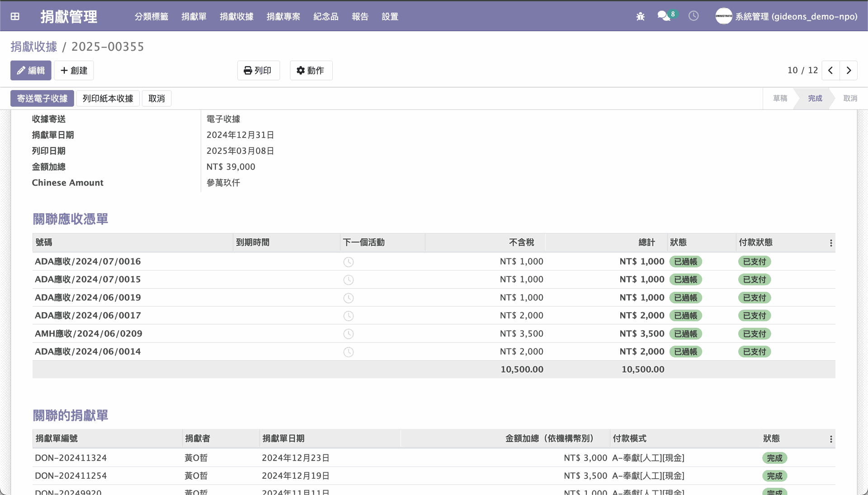Open donation record DON-202411324
This screenshot has width=868, height=495.
pyautogui.click(x=71, y=458)
